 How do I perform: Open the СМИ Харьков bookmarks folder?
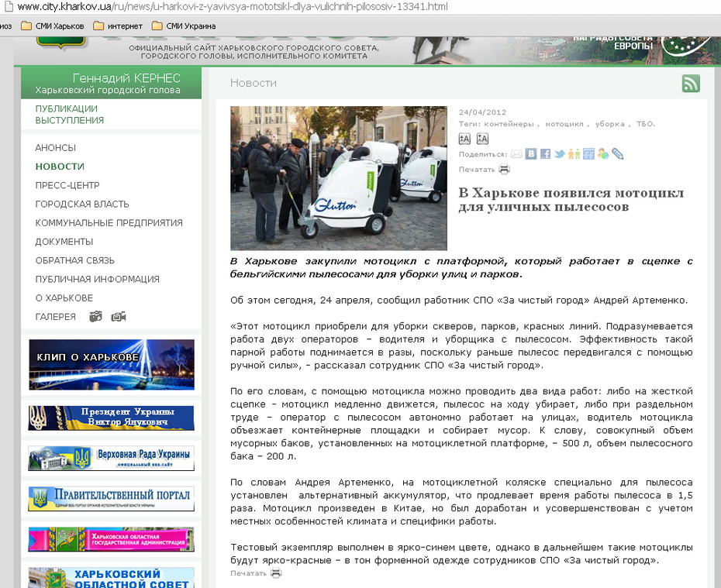tap(53, 26)
